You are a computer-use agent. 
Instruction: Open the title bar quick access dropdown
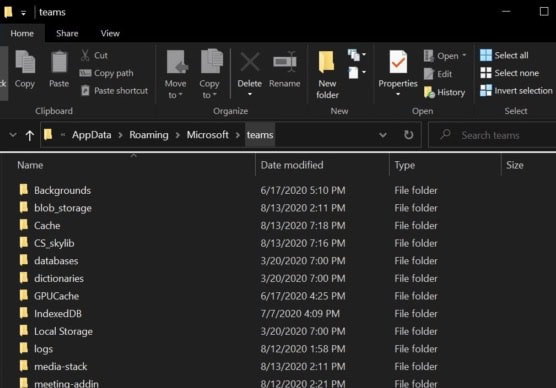tap(23, 13)
